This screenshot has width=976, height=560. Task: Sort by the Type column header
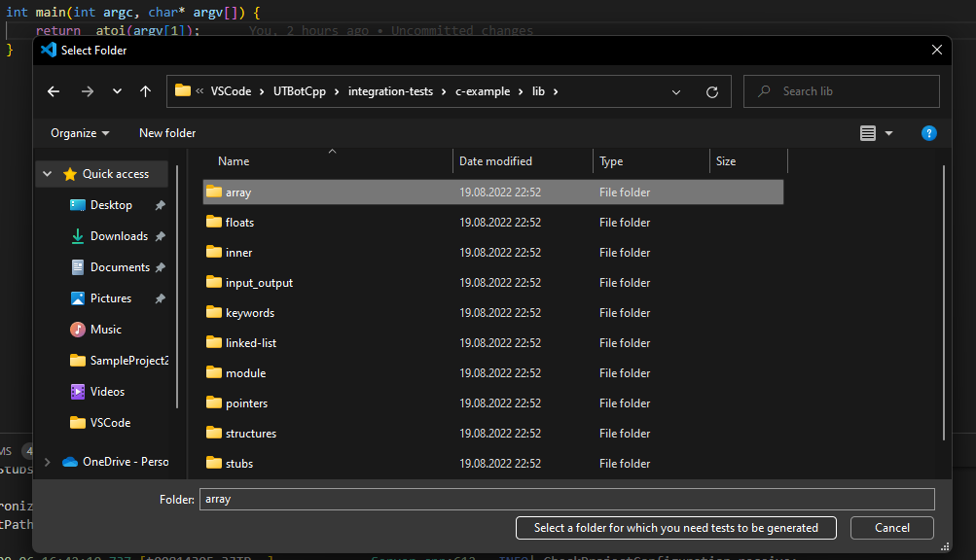611,161
